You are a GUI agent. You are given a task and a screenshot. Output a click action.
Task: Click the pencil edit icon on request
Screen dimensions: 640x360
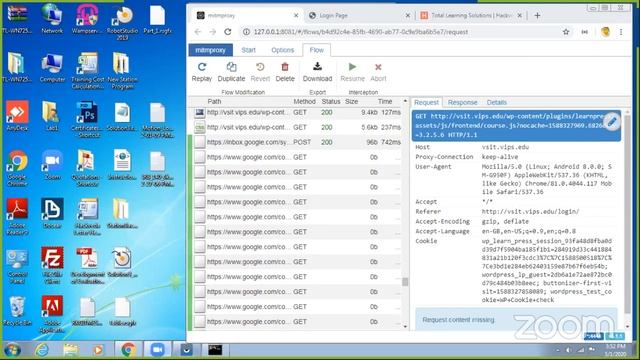point(611,121)
